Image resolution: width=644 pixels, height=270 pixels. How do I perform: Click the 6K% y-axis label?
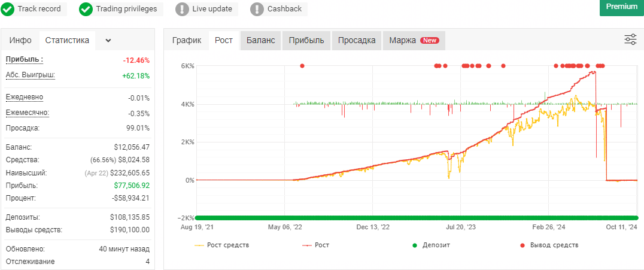(188, 66)
